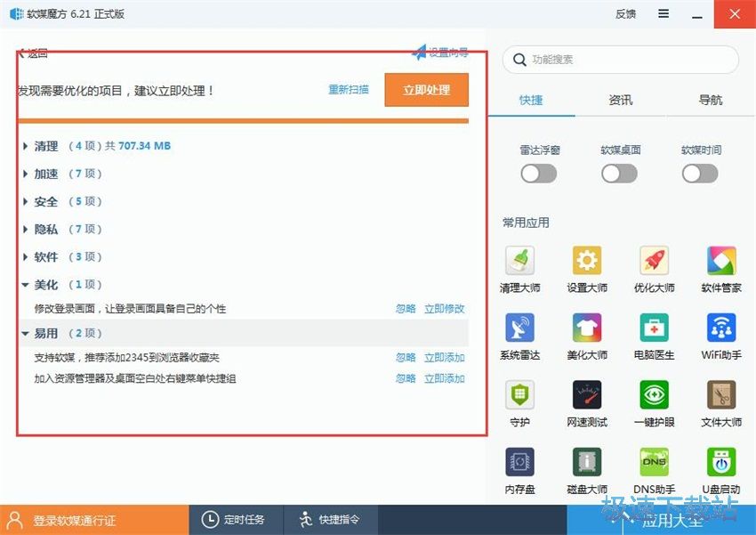Open the hamburger main menu
756x535 pixels.
coord(664,14)
